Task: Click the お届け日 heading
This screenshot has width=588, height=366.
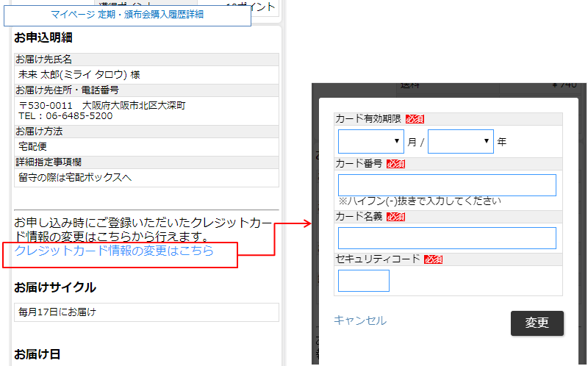Action: click(37, 354)
